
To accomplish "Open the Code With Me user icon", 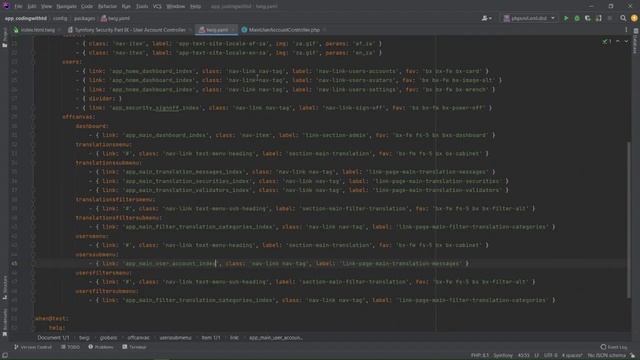I will coord(484,18).
